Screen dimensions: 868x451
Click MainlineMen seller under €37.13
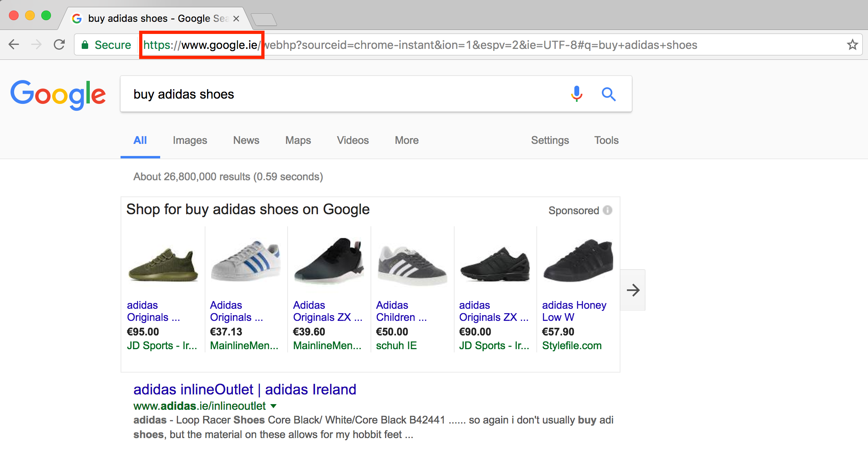[x=244, y=346]
